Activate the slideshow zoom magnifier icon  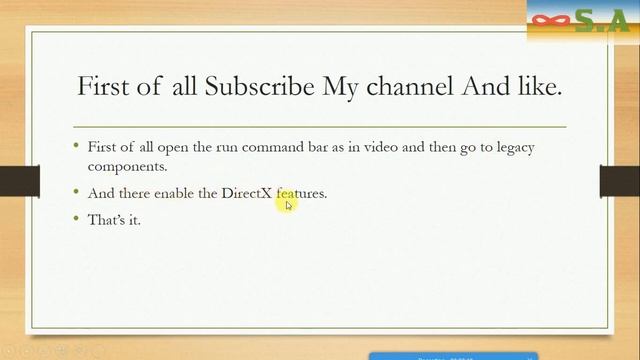[80, 350]
